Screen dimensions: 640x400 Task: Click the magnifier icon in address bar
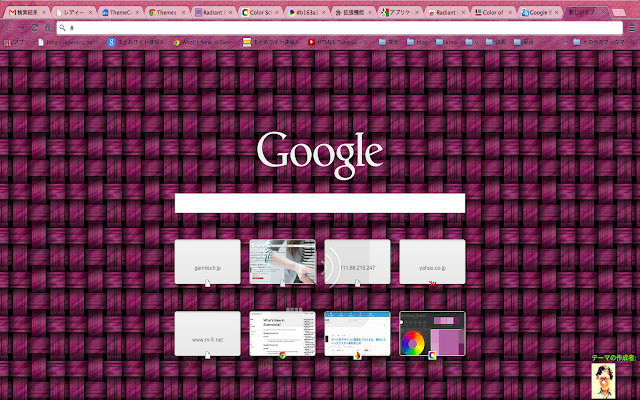click(x=62, y=28)
